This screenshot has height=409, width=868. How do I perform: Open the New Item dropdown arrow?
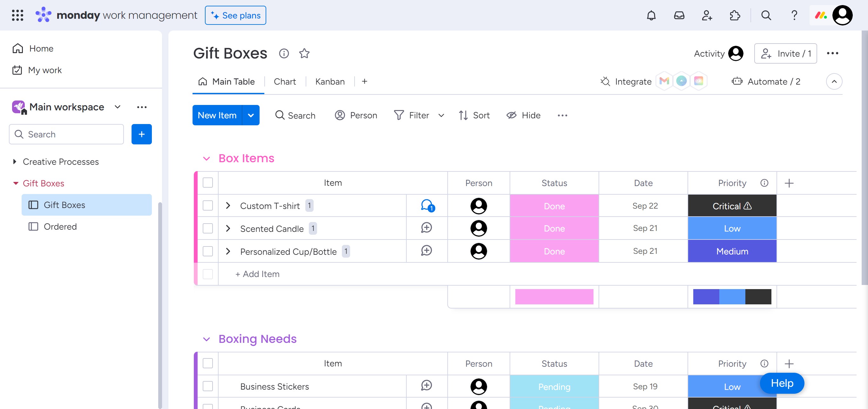click(x=251, y=115)
